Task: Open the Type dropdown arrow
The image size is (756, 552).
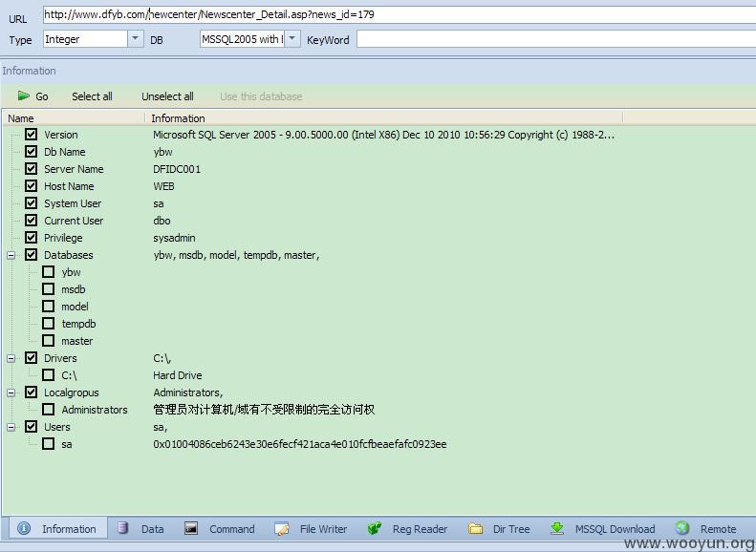Action: click(x=136, y=38)
